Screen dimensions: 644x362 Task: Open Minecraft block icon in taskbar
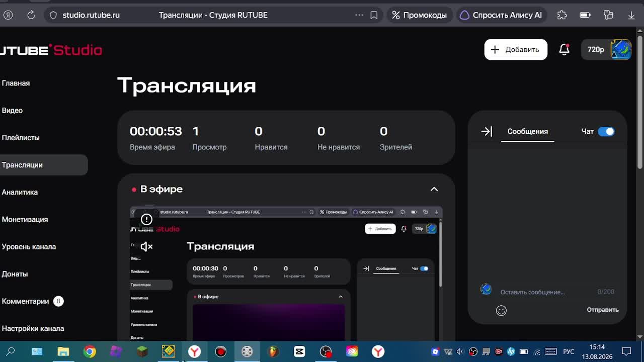click(142, 351)
